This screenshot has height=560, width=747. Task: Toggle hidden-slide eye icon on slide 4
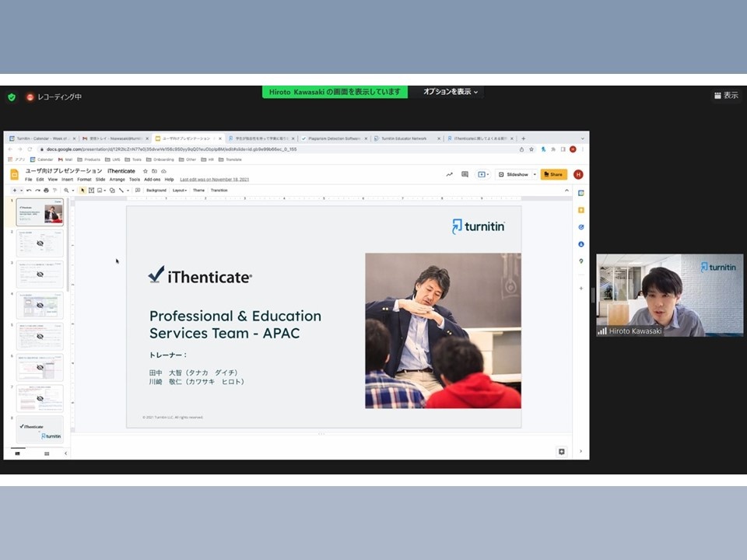(x=40, y=305)
